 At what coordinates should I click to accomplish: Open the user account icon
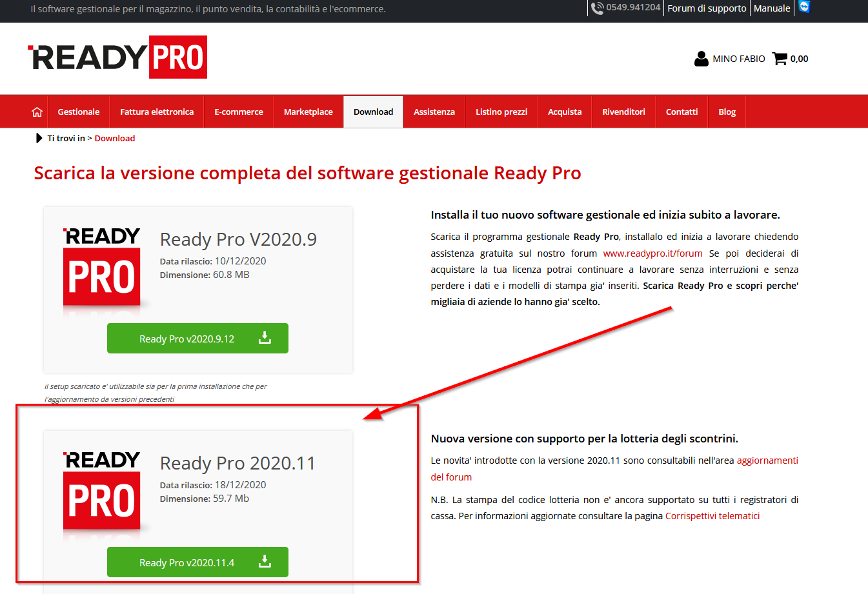pos(701,59)
